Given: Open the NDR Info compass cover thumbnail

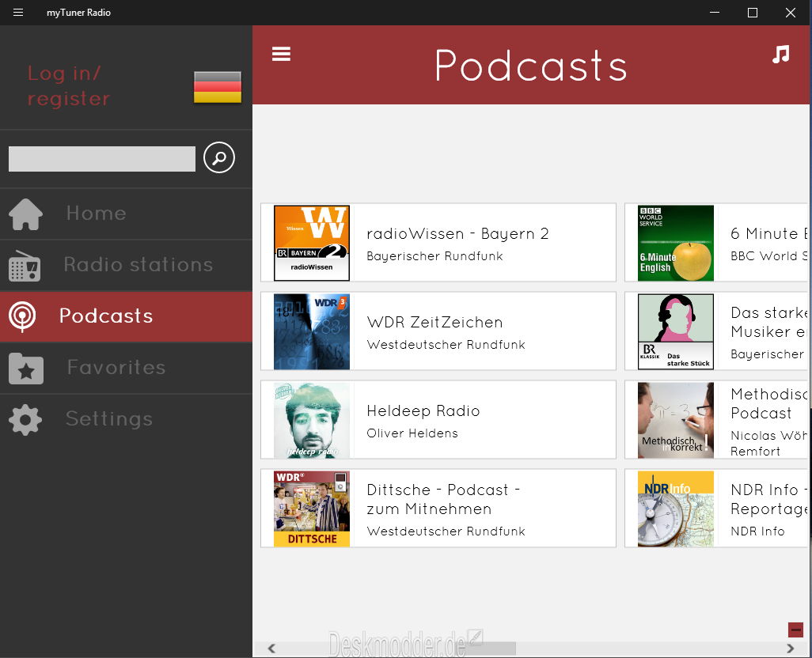Looking at the screenshot, I should (676, 509).
